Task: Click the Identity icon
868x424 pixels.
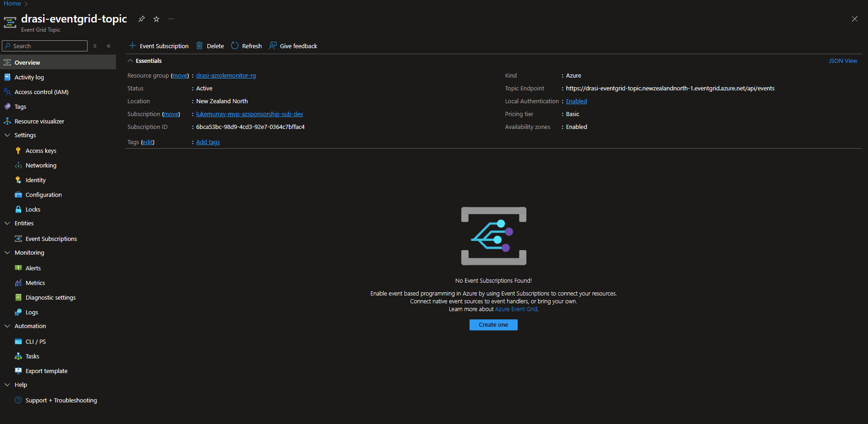Action: pos(18,180)
